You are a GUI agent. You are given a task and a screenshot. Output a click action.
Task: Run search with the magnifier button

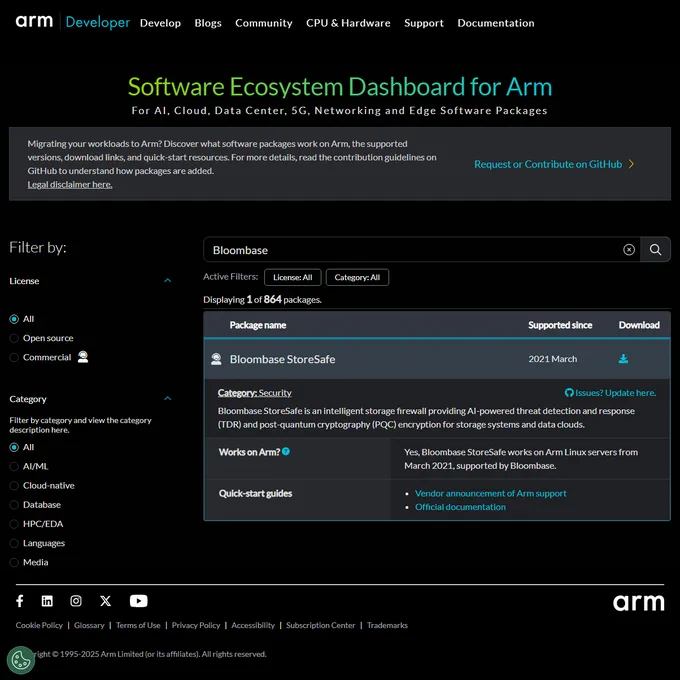click(x=655, y=250)
